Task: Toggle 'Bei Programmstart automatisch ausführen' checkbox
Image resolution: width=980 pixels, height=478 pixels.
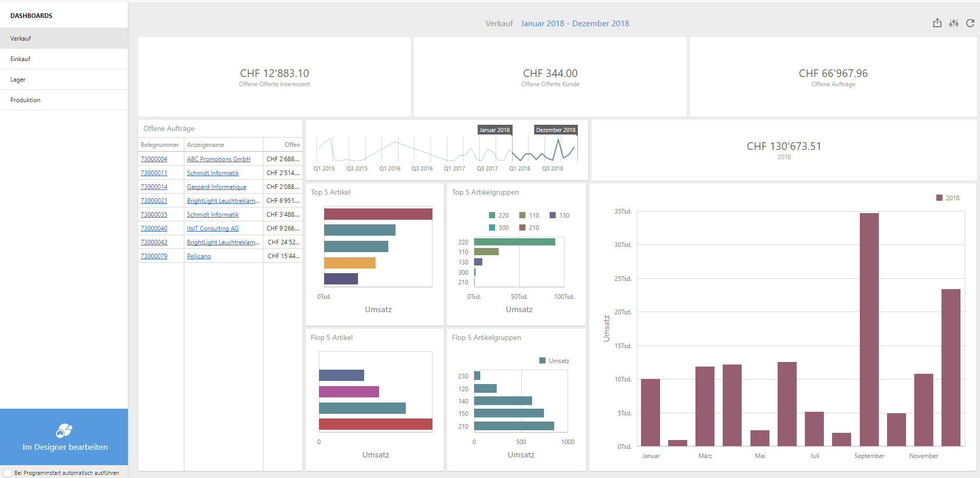Action: tap(8, 473)
